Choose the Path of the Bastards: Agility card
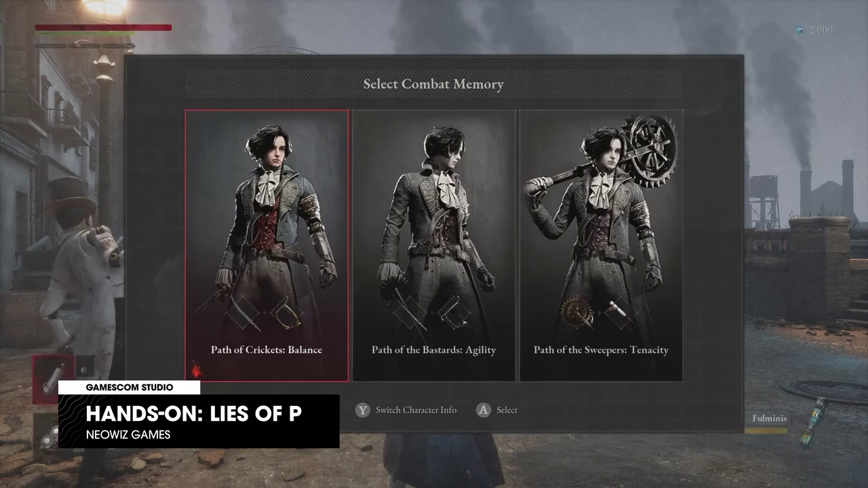This screenshot has width=868, height=488. coord(434,245)
